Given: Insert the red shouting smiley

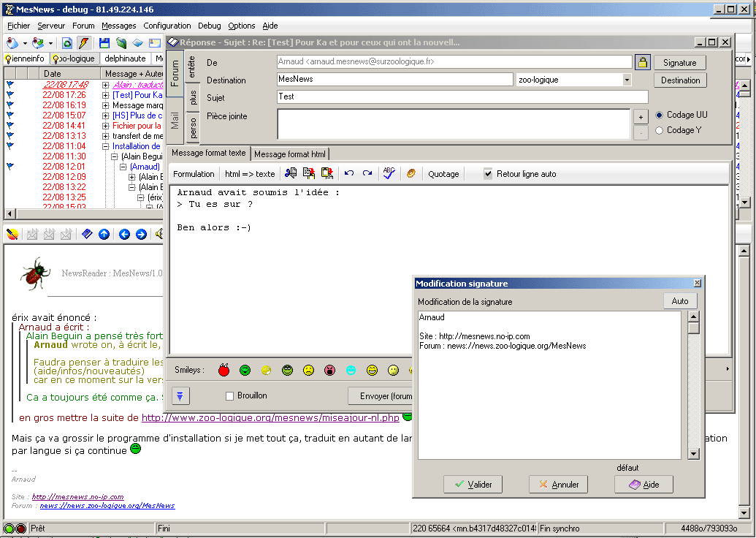Looking at the screenshot, I should 329,370.
